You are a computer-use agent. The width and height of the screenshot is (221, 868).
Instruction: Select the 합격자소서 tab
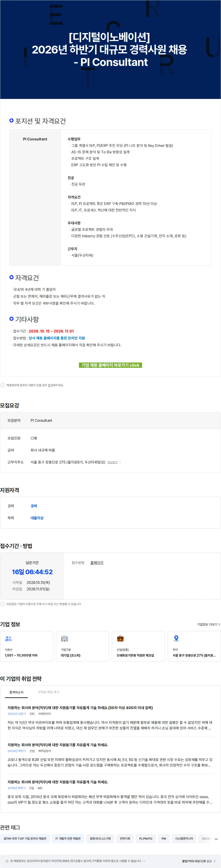[x=16, y=692]
